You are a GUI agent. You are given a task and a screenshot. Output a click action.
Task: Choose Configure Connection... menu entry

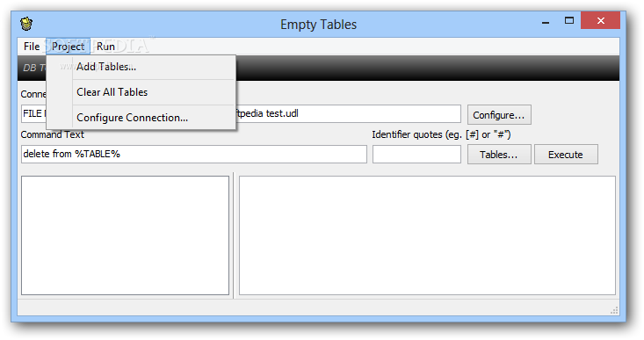[x=141, y=118]
